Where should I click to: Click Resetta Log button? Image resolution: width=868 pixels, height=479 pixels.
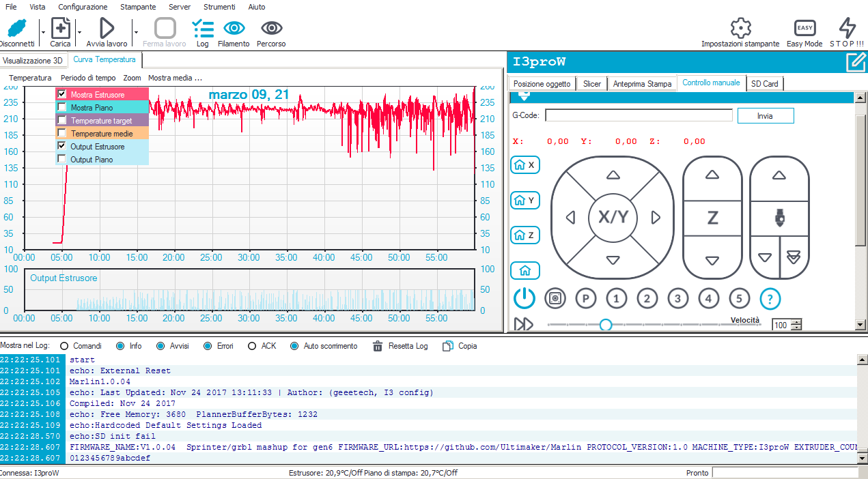click(x=400, y=346)
